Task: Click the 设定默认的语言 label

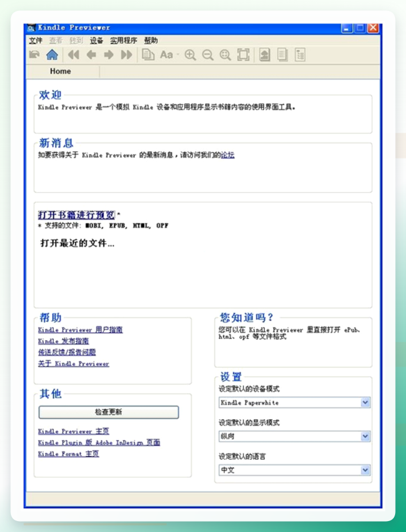Action: pos(242,457)
